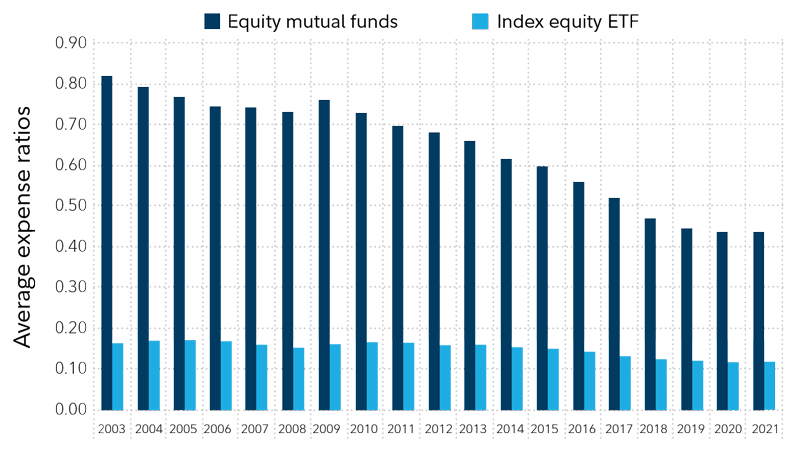Image resolution: width=800 pixels, height=450 pixels.
Task: Click the fifth light blue bar from left
Action: click(269, 375)
